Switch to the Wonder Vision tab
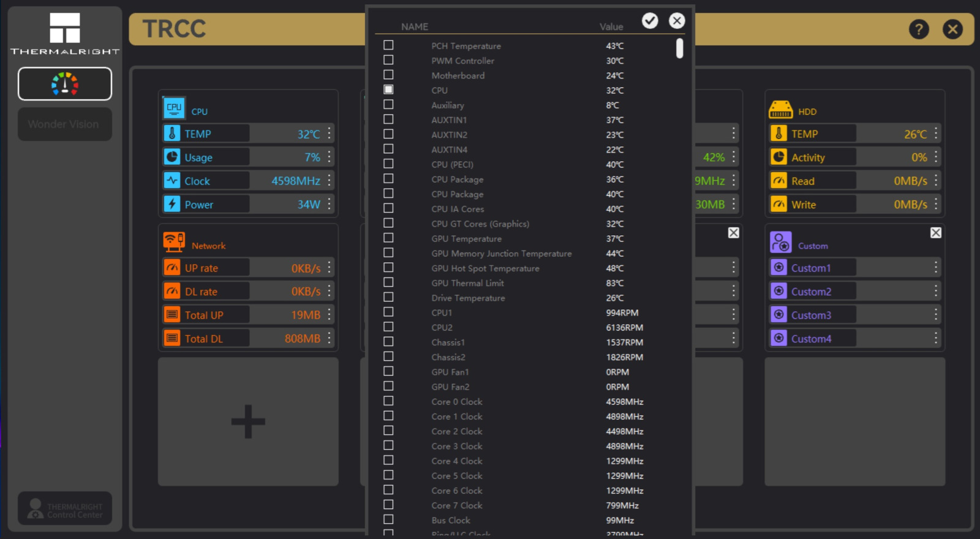Image resolution: width=980 pixels, height=539 pixels. 64,124
